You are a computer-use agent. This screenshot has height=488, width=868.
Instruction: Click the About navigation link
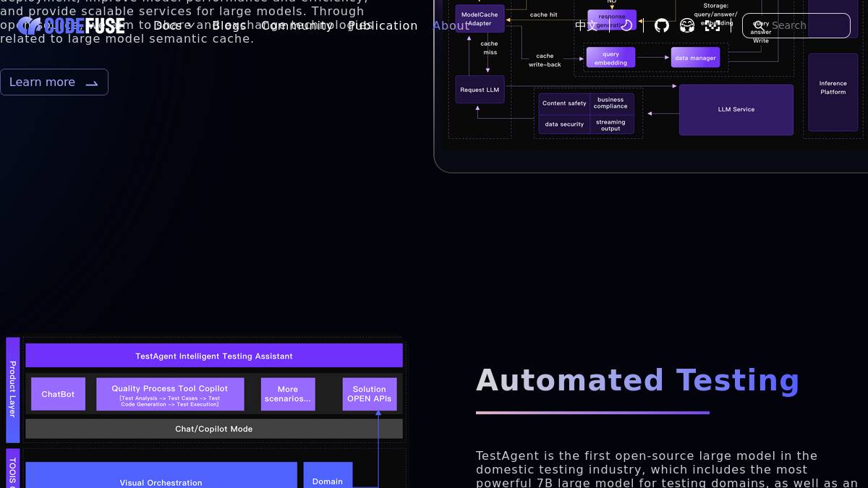click(451, 25)
